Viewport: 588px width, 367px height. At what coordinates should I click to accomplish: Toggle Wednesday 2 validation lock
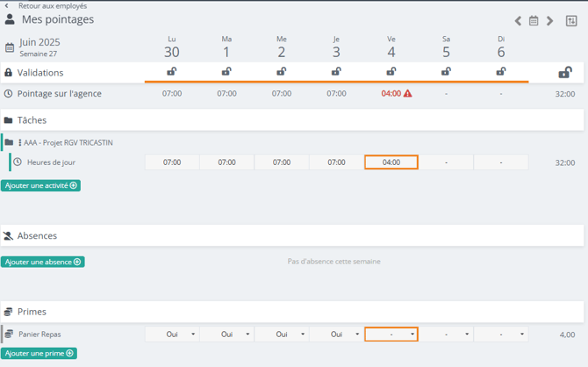pyautogui.click(x=282, y=72)
